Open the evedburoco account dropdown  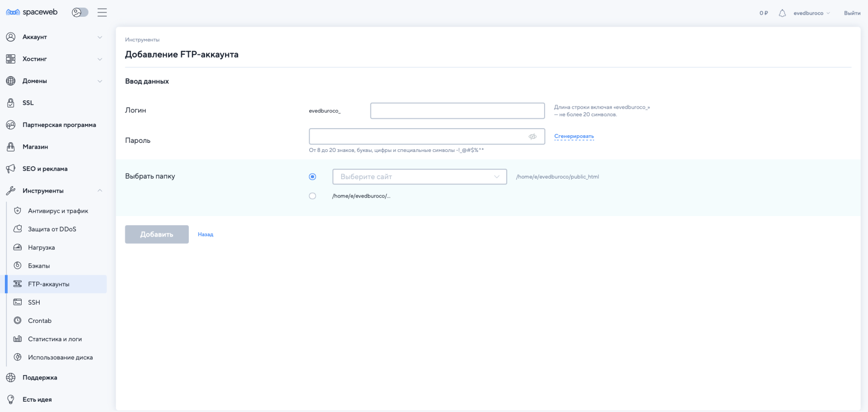[812, 13]
